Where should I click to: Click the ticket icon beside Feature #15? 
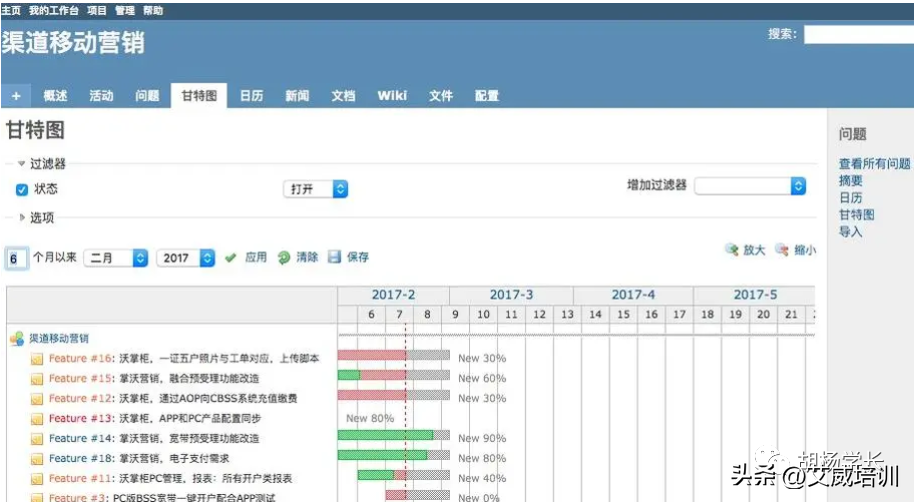(x=37, y=379)
